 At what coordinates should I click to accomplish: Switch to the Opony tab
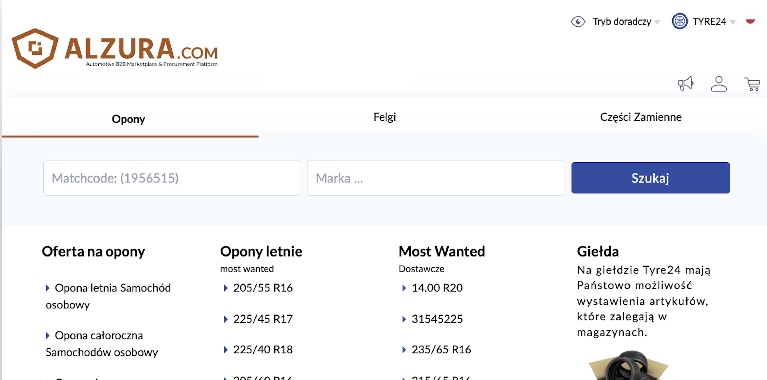point(128,119)
